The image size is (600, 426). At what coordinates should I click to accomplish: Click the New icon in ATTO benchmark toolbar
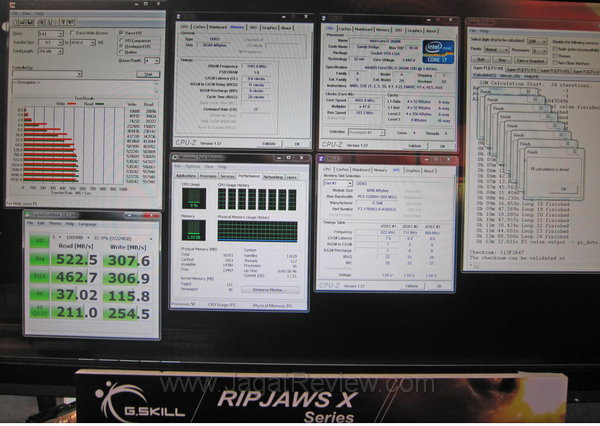pyautogui.click(x=15, y=22)
